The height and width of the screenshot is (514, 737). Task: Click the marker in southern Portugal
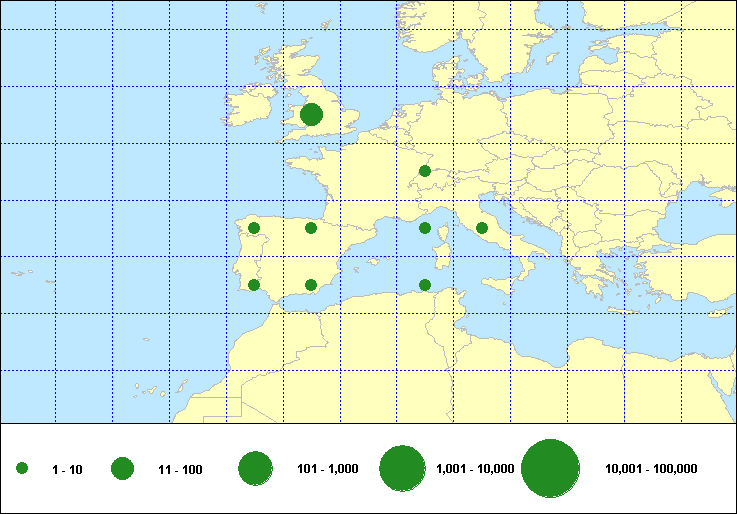(x=254, y=285)
